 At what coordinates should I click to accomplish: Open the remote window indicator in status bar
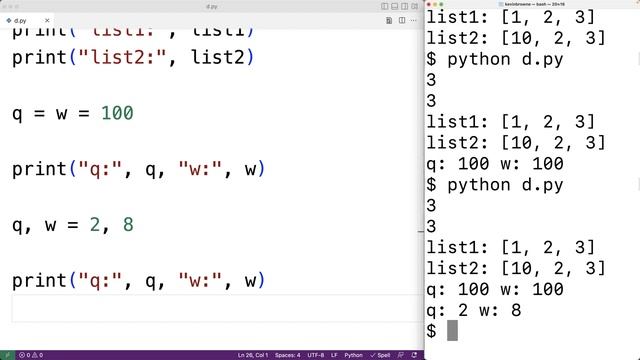7,355
